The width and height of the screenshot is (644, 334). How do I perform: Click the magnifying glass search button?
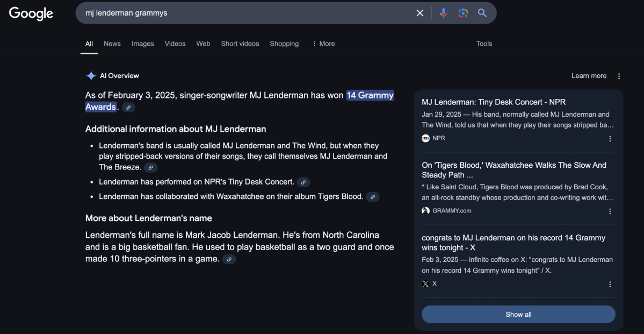click(x=482, y=13)
